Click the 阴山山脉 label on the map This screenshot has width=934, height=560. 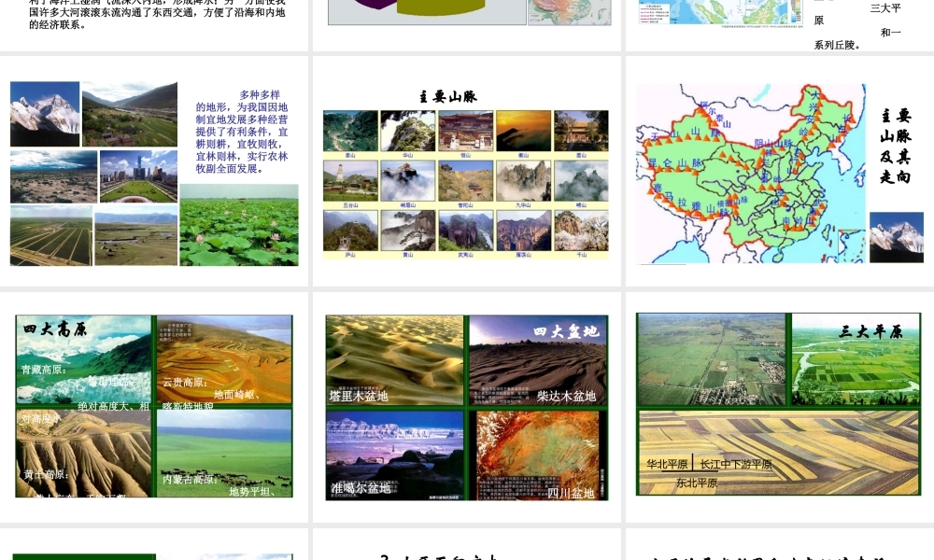pos(773,144)
